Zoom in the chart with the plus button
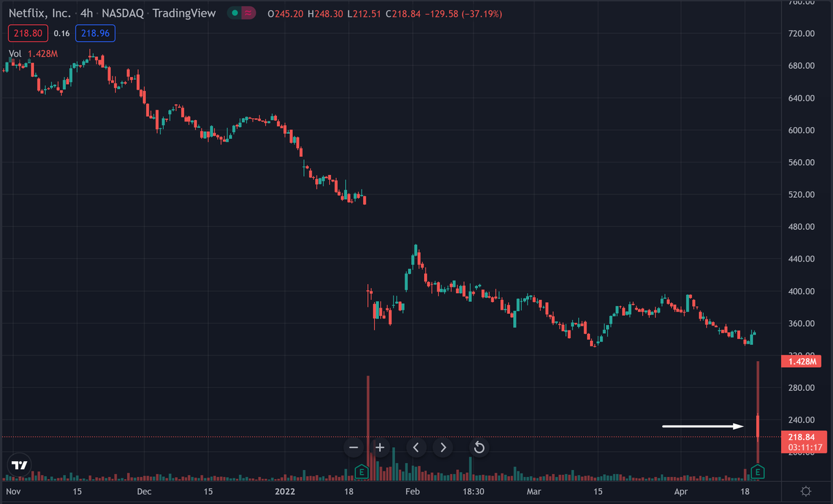Screen dimensions: 833x504 [380, 448]
